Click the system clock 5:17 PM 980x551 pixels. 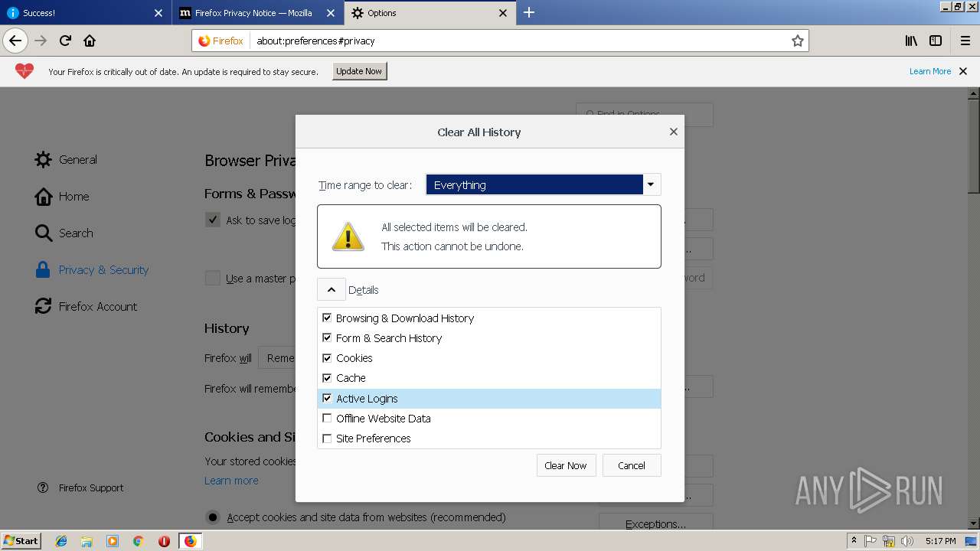[940, 541]
